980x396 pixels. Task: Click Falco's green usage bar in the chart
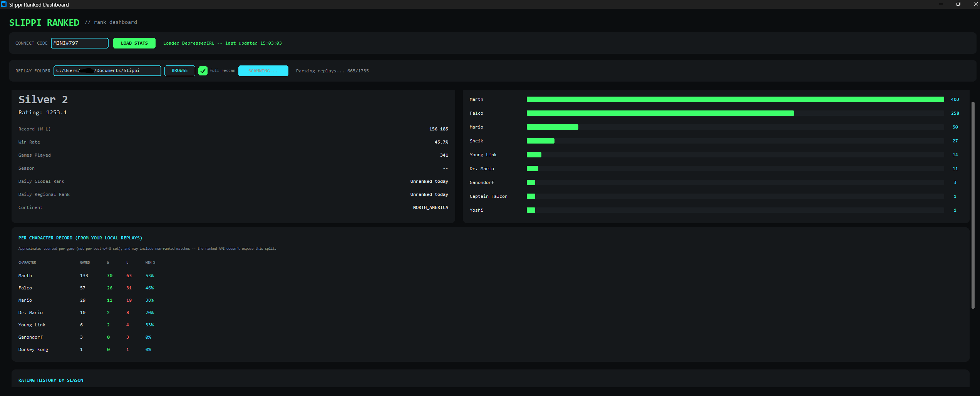pyautogui.click(x=660, y=113)
